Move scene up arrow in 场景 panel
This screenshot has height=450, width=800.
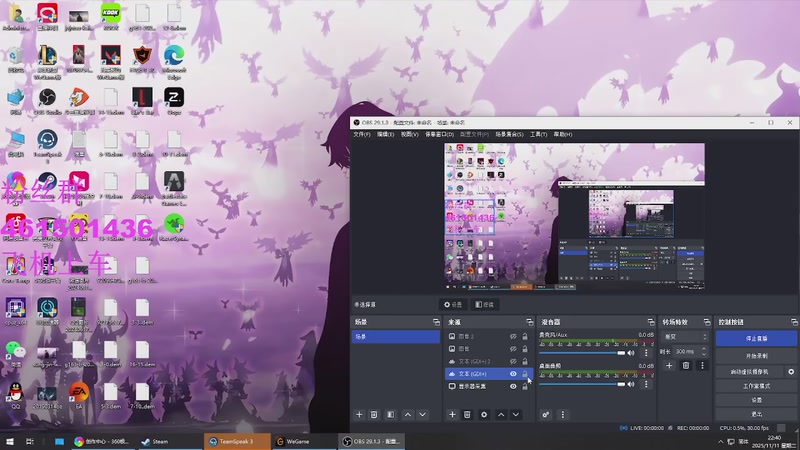point(408,415)
